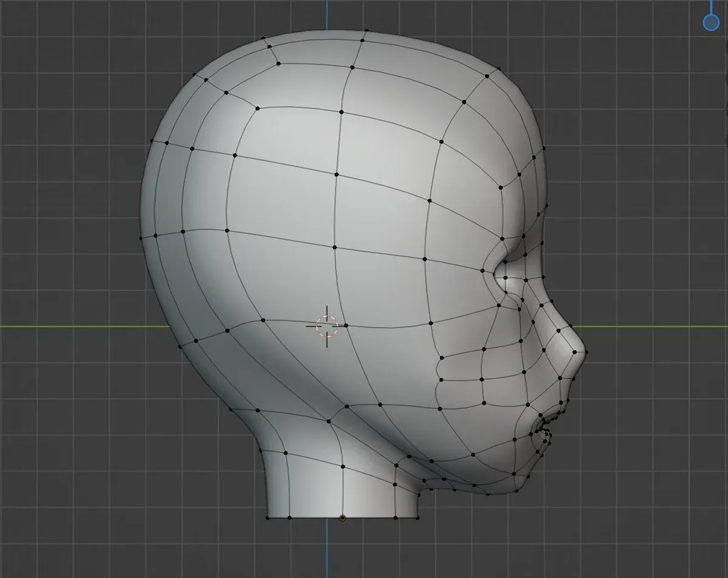The width and height of the screenshot is (728, 578).
Task: Select the frontmost vertex on the forehead
Action: (x=544, y=148)
